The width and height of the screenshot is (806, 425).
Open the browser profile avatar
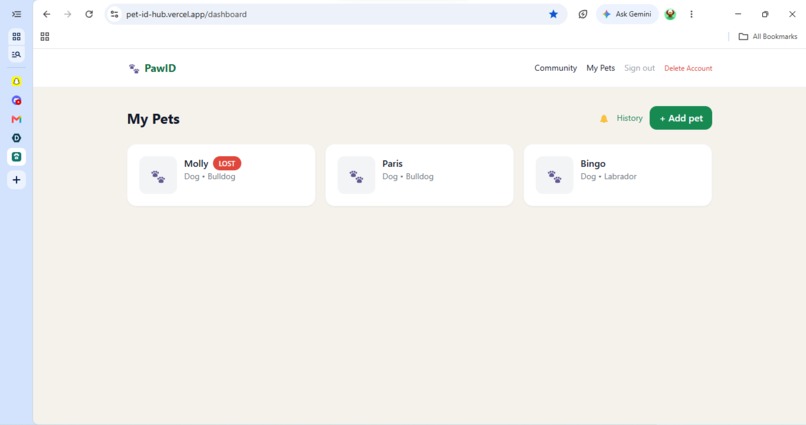pyautogui.click(x=670, y=14)
